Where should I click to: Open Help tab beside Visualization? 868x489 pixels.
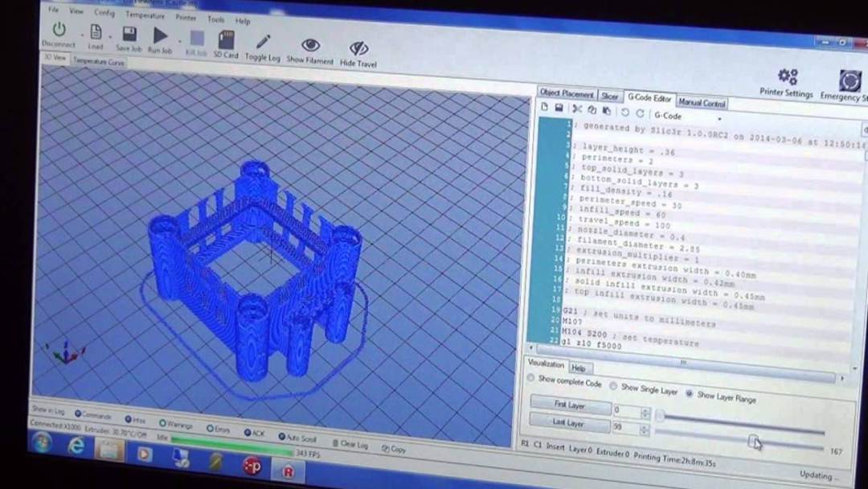579,368
